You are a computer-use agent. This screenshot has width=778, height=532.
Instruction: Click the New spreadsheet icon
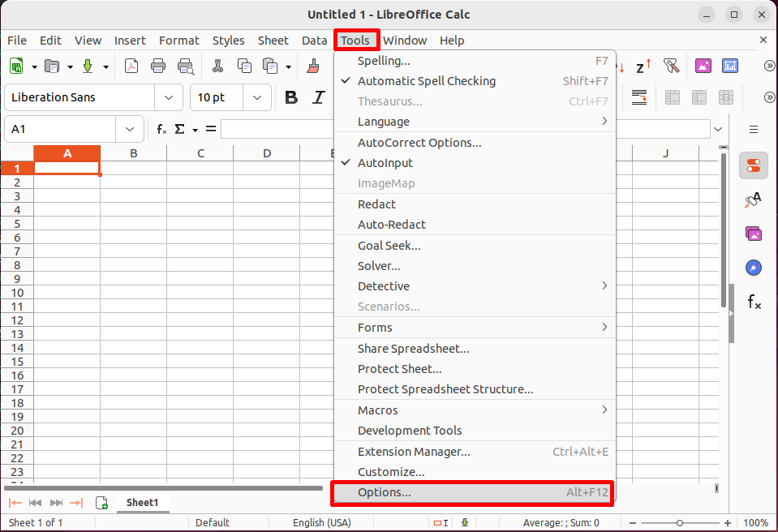click(x=16, y=66)
